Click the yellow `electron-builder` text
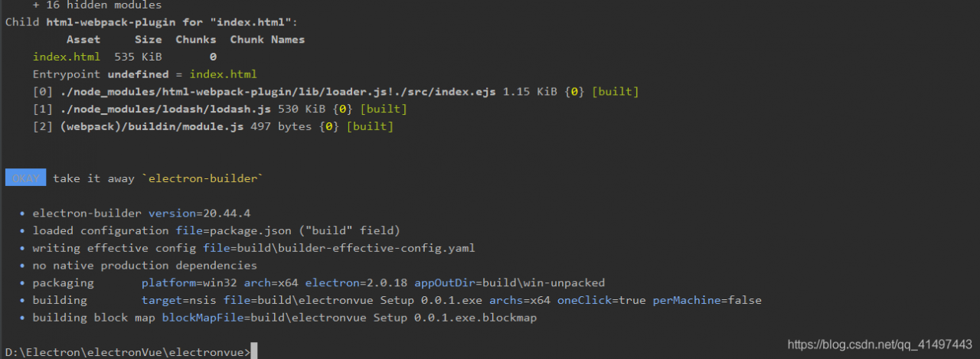This screenshot has width=980, height=359. point(203,178)
